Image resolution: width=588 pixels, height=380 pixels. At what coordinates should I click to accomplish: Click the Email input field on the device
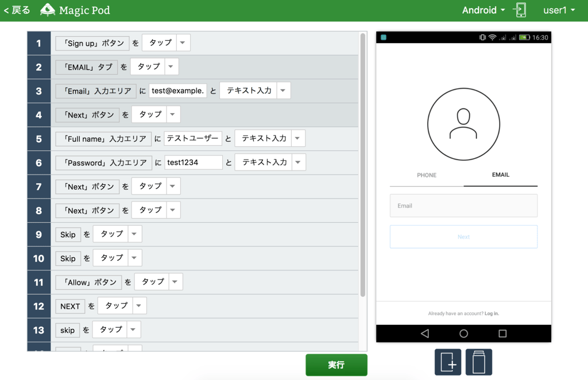(463, 205)
